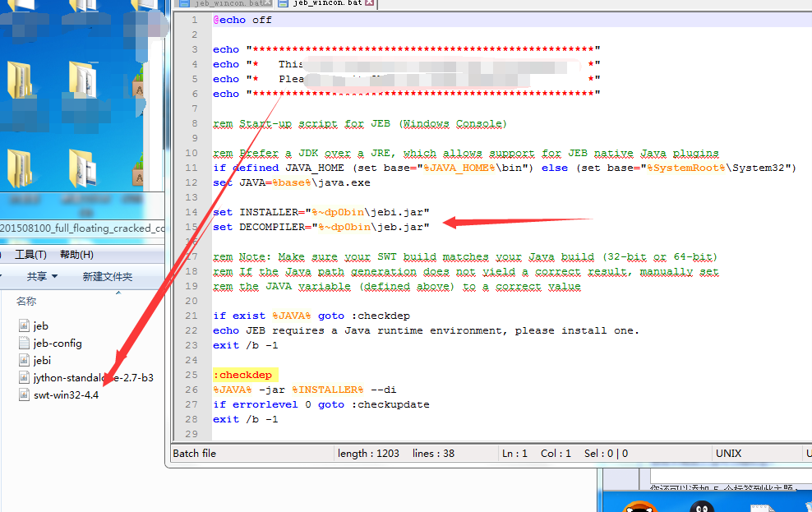Click the Explorer address path 201508100_full_floating_cracked

82,228
